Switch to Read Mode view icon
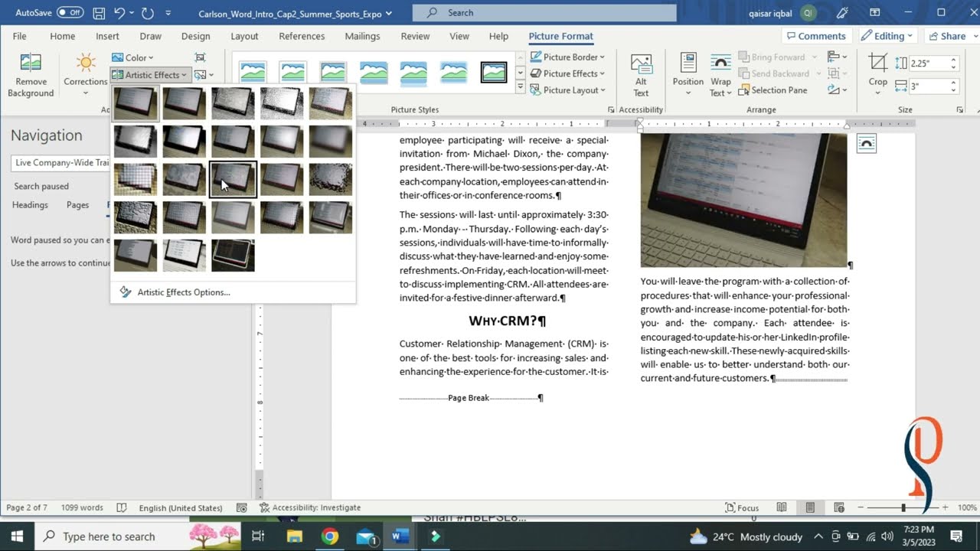 tap(782, 507)
